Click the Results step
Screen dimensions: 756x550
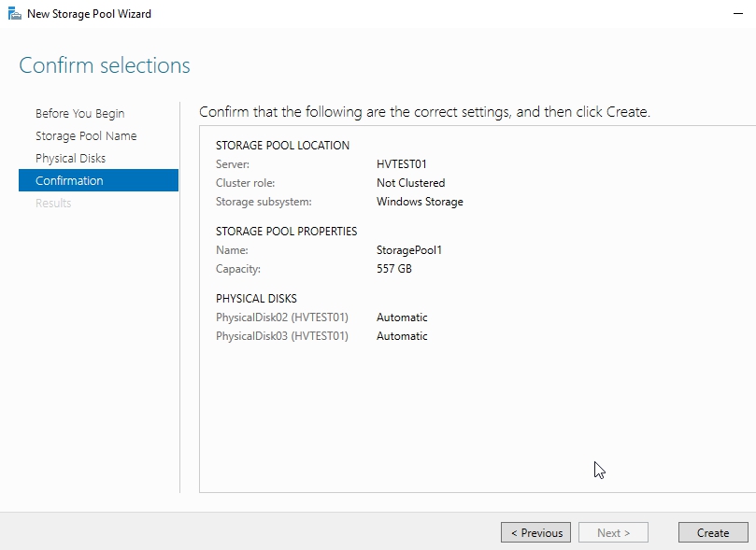click(x=52, y=203)
